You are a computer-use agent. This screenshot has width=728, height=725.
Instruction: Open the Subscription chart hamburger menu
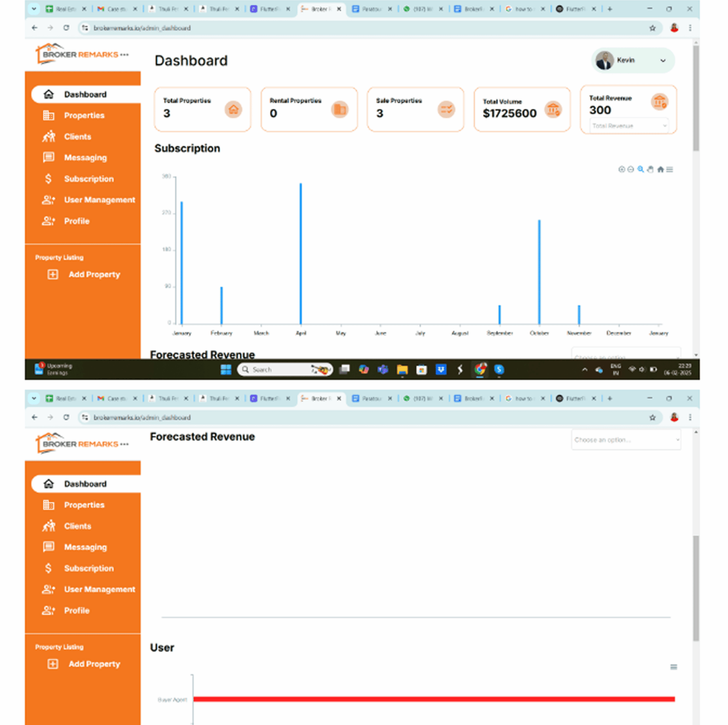click(670, 169)
